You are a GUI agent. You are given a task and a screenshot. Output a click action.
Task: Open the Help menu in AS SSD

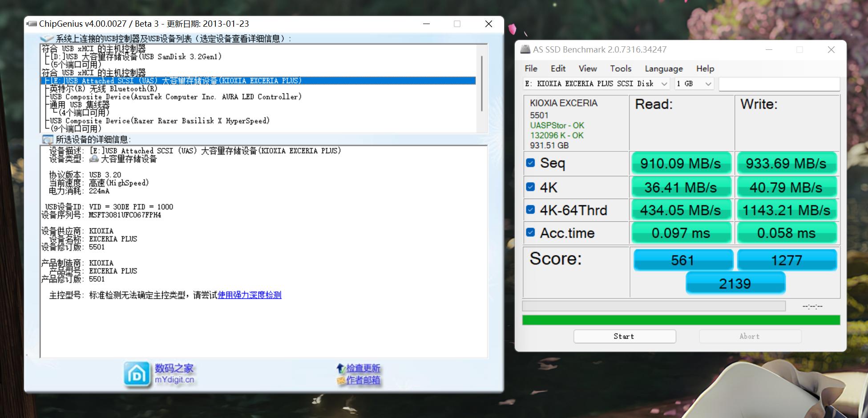[705, 69]
